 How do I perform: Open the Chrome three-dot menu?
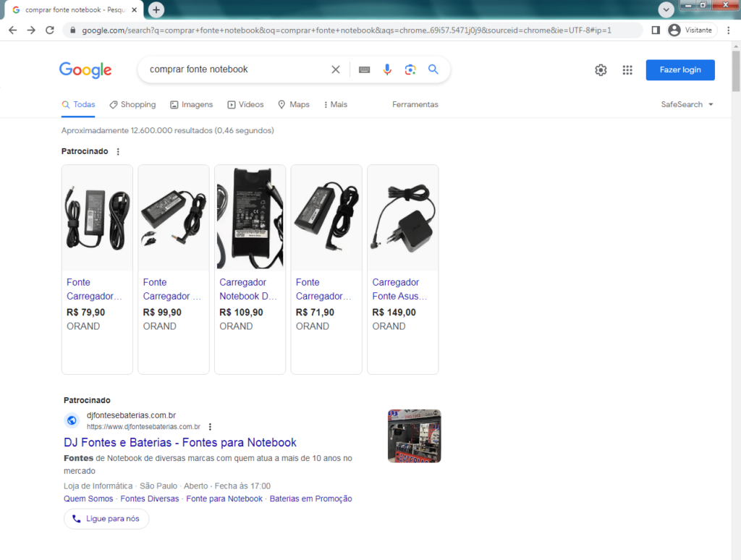tap(728, 30)
